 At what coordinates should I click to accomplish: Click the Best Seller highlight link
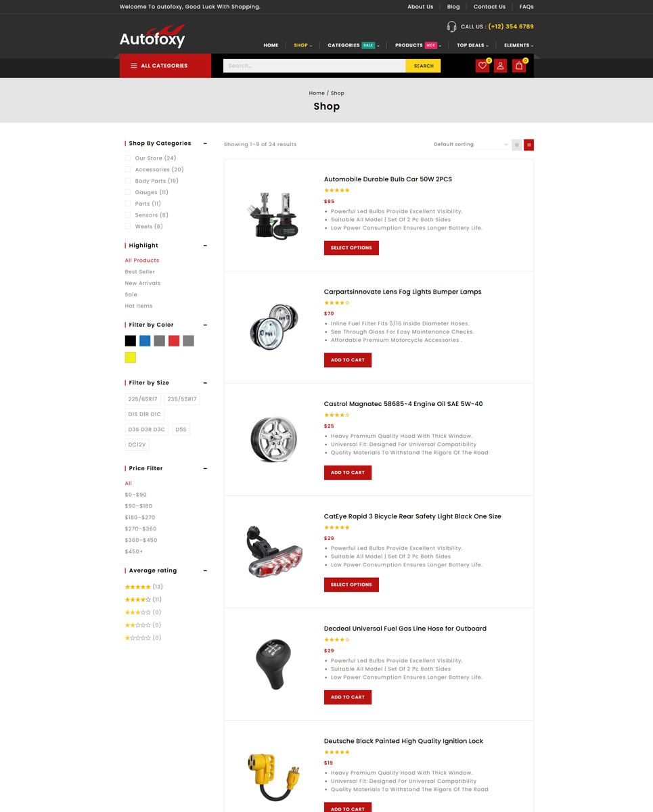point(140,271)
